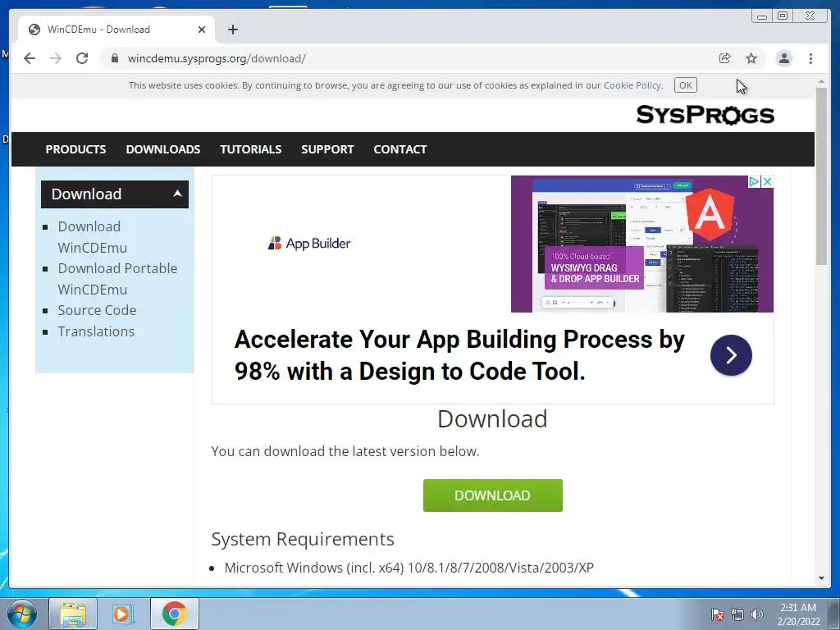Click the 'System Requirements' heading
840x630 pixels.
(x=303, y=539)
